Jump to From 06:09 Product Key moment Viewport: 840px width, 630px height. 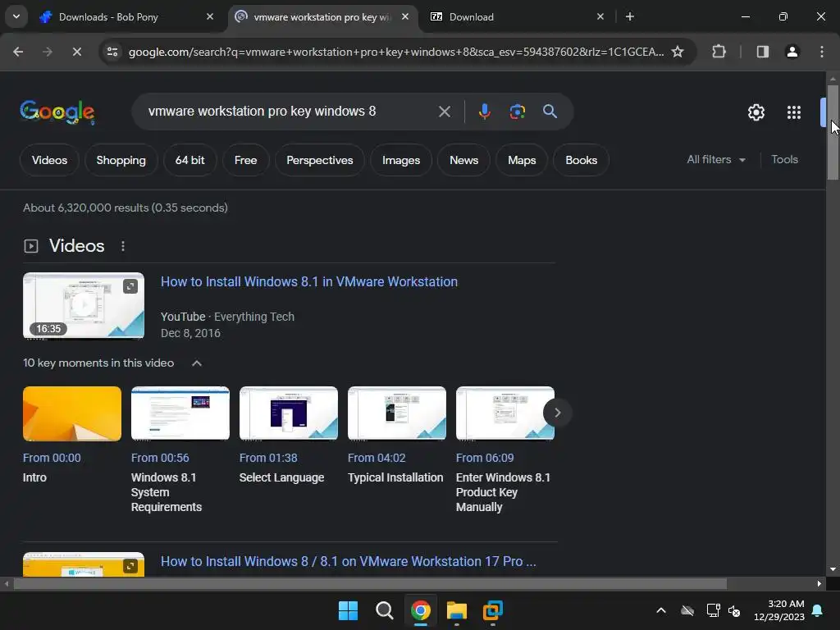pos(484,458)
